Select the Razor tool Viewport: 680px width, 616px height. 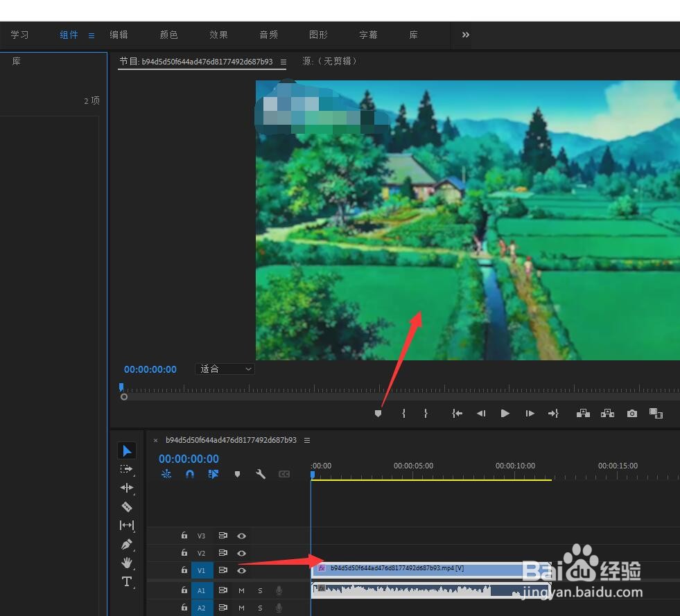tap(127, 507)
